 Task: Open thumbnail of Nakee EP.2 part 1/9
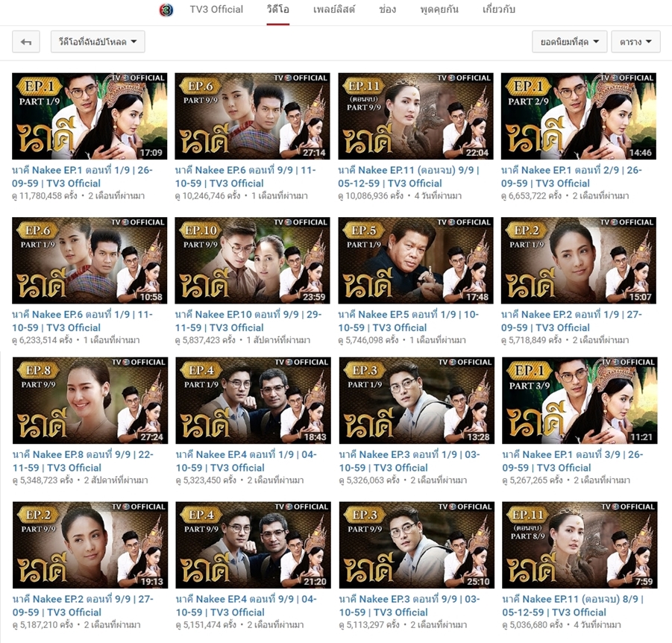pos(579,260)
